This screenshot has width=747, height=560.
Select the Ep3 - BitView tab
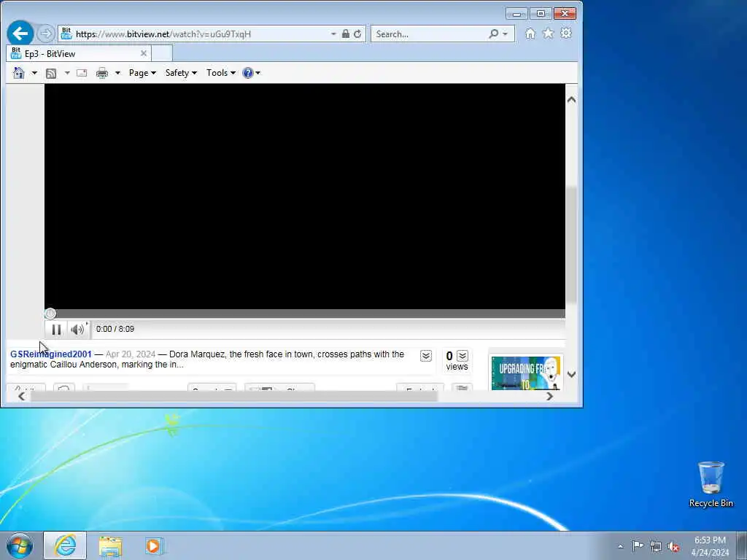coord(79,53)
